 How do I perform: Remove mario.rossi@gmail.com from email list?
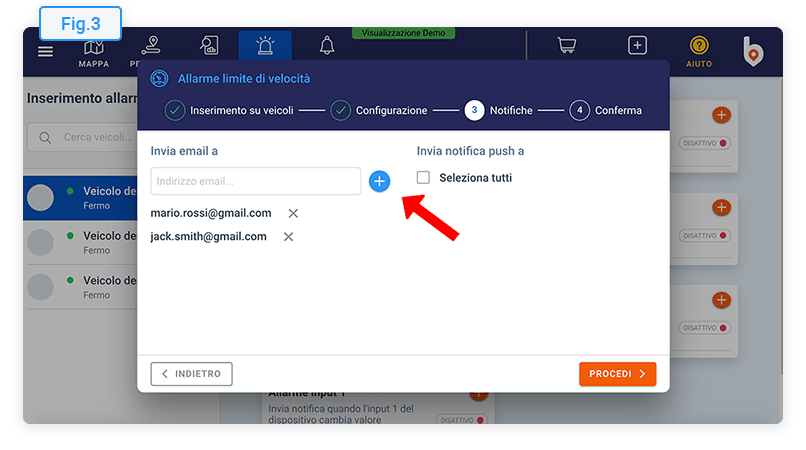click(293, 213)
